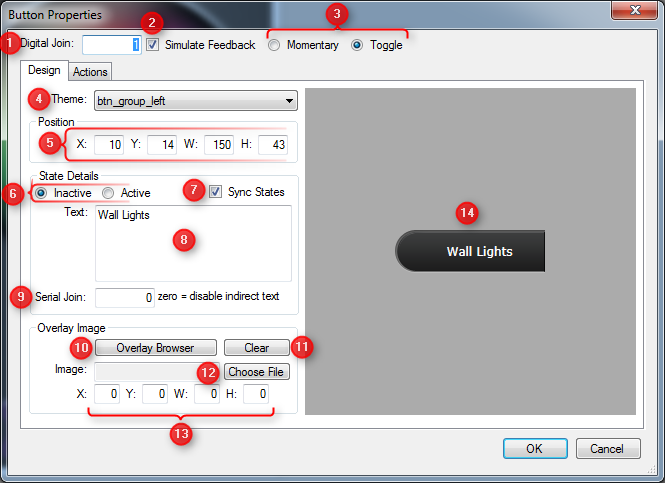Viewport: 665px width, 483px height.
Task: Click the Choose File button
Action: tap(256, 372)
